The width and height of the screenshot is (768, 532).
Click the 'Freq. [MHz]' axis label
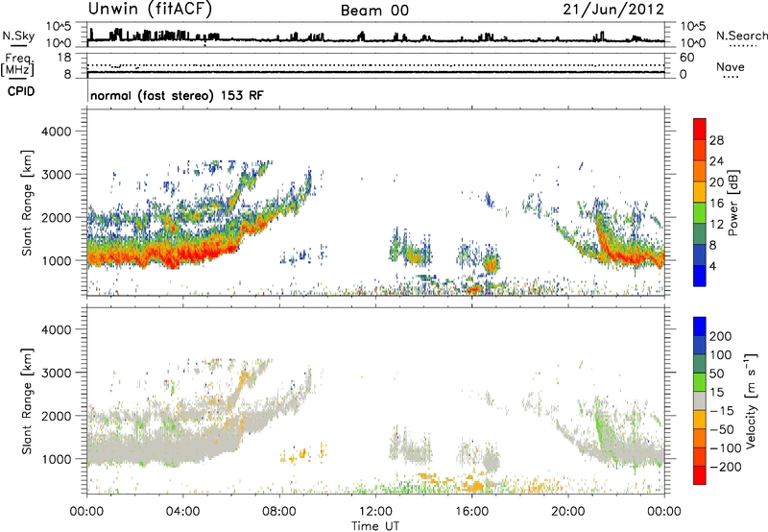[x=17, y=65]
